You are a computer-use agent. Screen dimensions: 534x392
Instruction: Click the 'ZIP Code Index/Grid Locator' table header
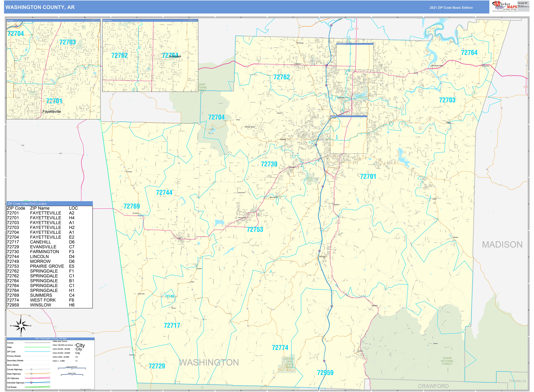coord(50,204)
